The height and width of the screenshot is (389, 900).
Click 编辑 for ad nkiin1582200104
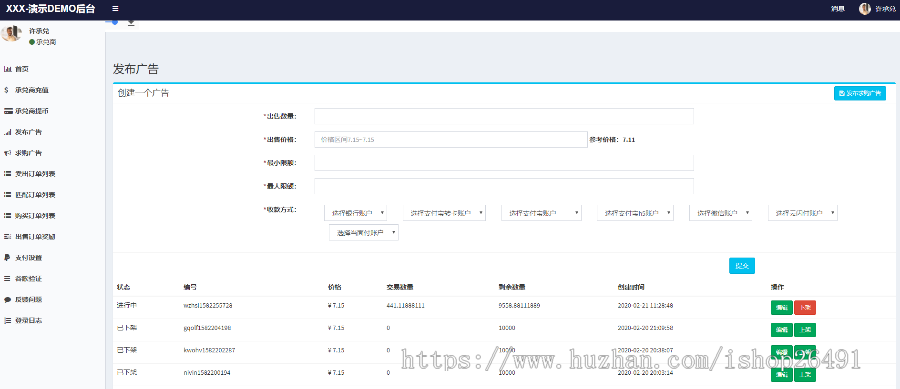(x=781, y=375)
